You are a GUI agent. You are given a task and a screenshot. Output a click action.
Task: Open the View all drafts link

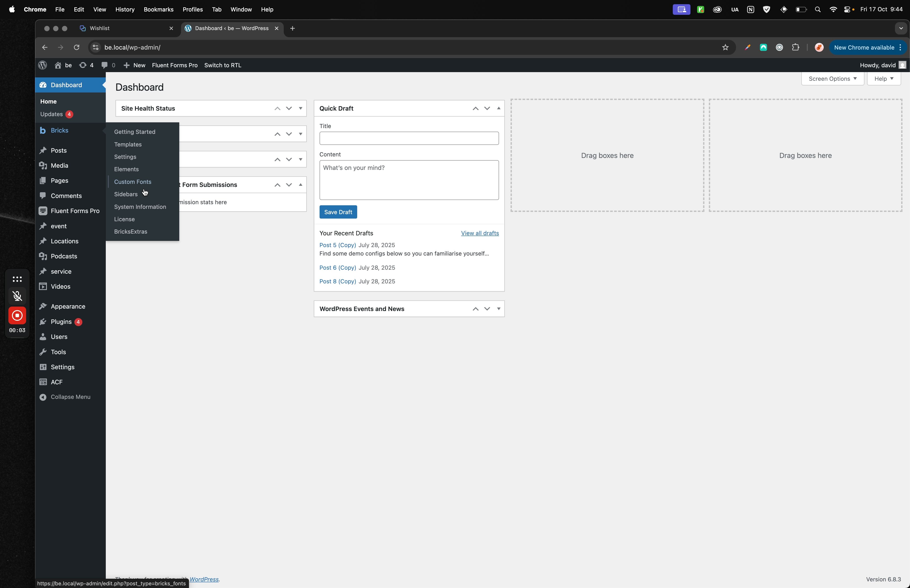480,233
